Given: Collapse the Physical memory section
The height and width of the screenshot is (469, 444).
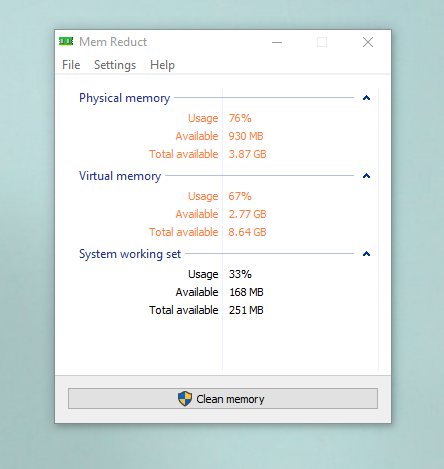Looking at the screenshot, I should click(366, 98).
